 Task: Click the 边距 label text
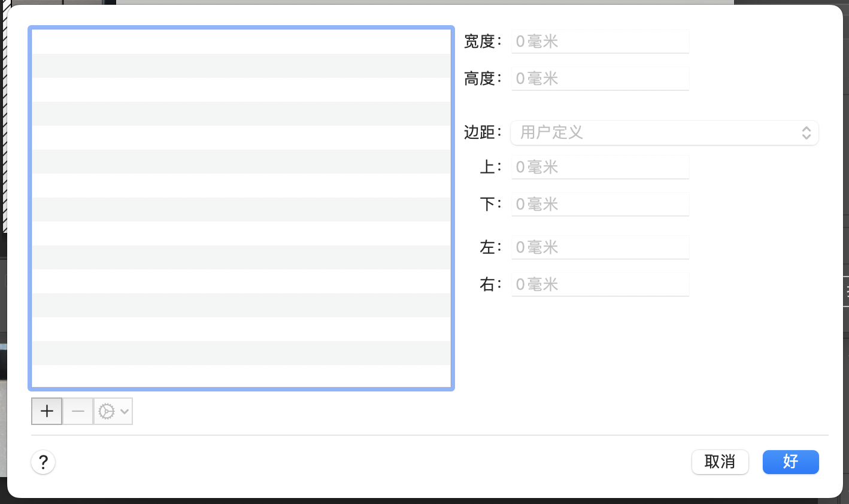tap(480, 132)
